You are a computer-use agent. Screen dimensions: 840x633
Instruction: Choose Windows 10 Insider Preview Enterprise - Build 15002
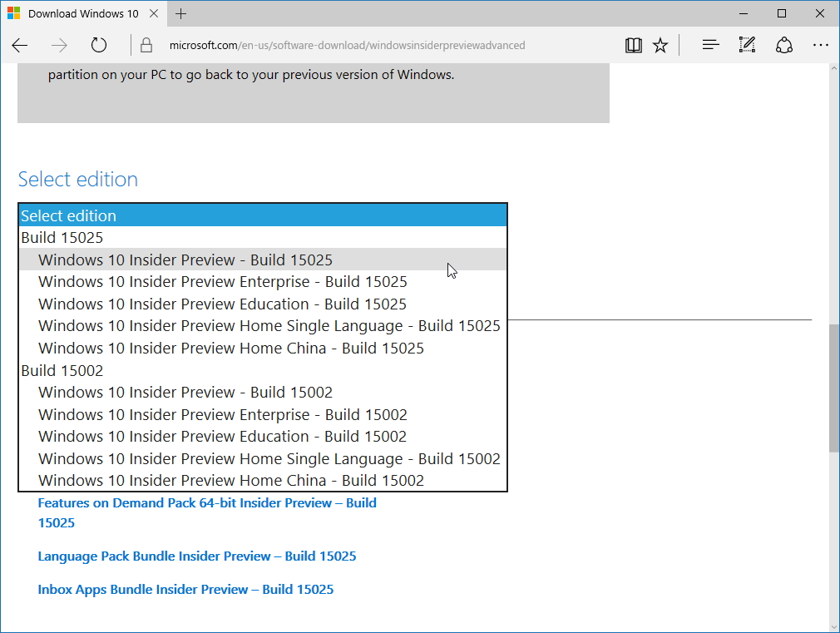[x=222, y=414]
